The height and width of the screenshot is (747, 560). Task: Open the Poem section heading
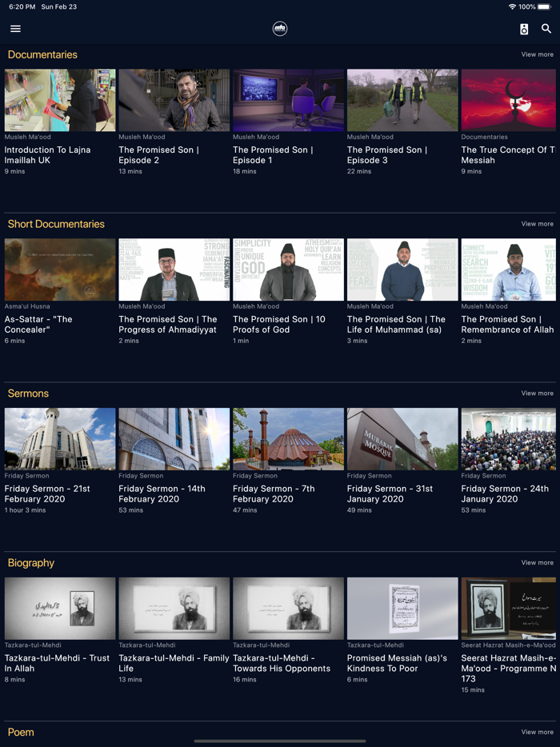point(21,732)
